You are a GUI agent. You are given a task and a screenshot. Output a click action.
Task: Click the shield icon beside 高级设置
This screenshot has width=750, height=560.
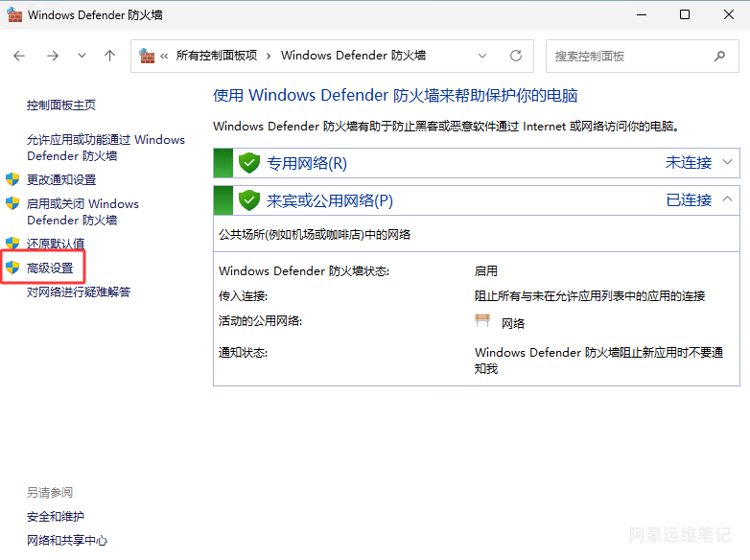pos(12,268)
